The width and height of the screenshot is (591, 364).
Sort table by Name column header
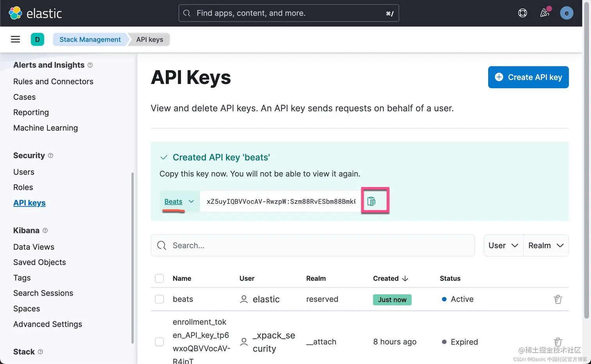click(x=182, y=278)
